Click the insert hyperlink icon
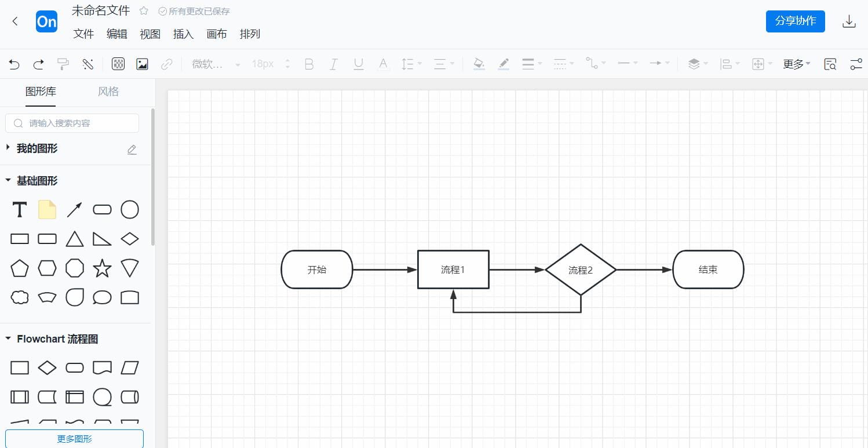Image resolution: width=868 pixels, height=448 pixels. (167, 64)
